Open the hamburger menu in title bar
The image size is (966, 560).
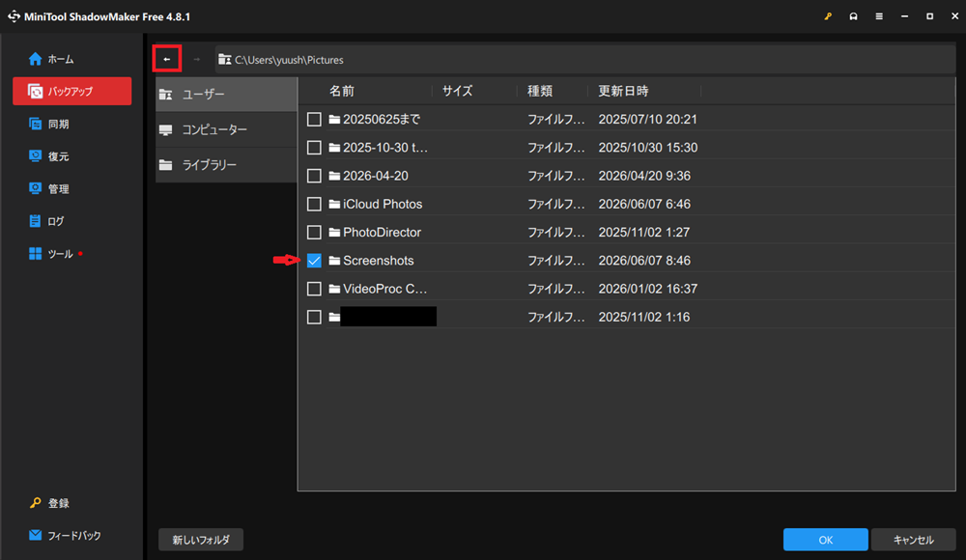[x=879, y=16]
